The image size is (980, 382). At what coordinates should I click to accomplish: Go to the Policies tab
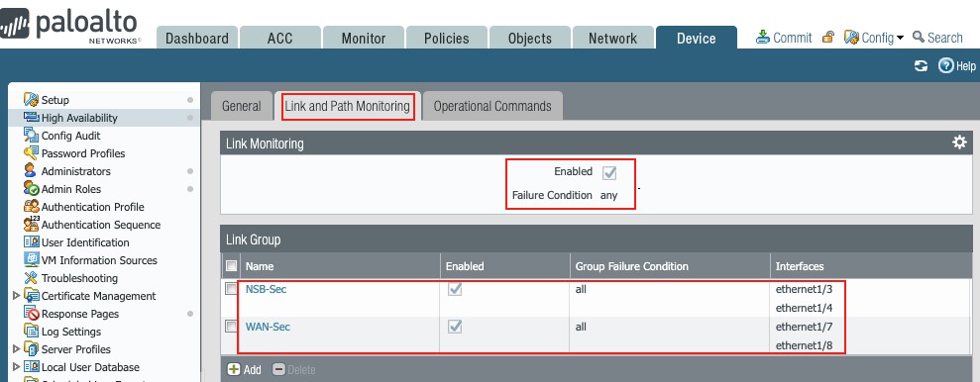[446, 38]
